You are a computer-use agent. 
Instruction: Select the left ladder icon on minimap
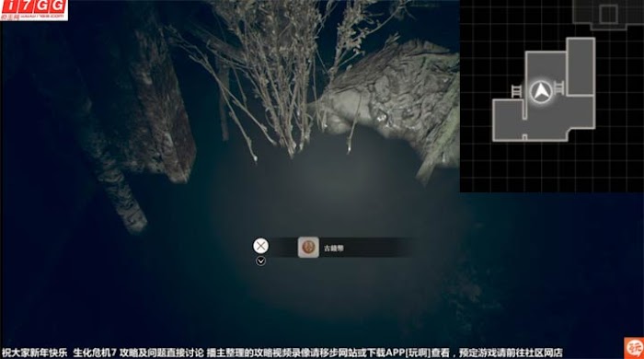pos(516,91)
